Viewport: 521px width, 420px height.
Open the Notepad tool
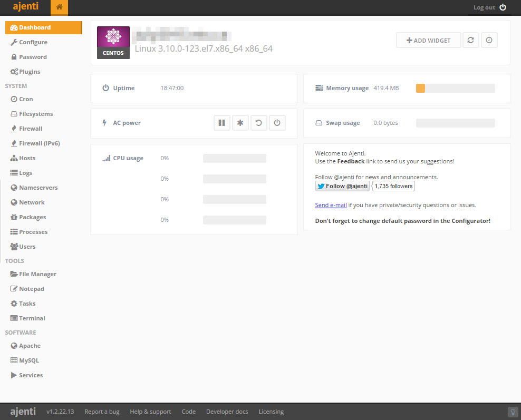[27, 289]
